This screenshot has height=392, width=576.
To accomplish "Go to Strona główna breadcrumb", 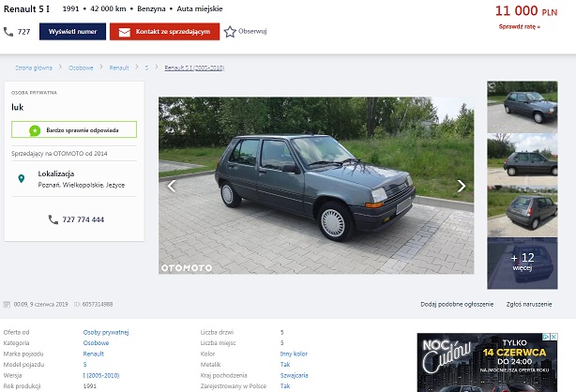I will click(34, 68).
